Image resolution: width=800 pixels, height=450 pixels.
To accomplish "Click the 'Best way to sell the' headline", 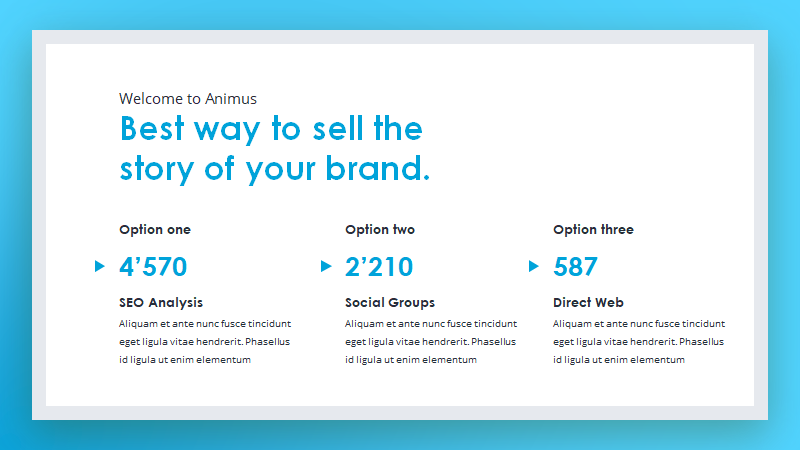I will (271, 128).
